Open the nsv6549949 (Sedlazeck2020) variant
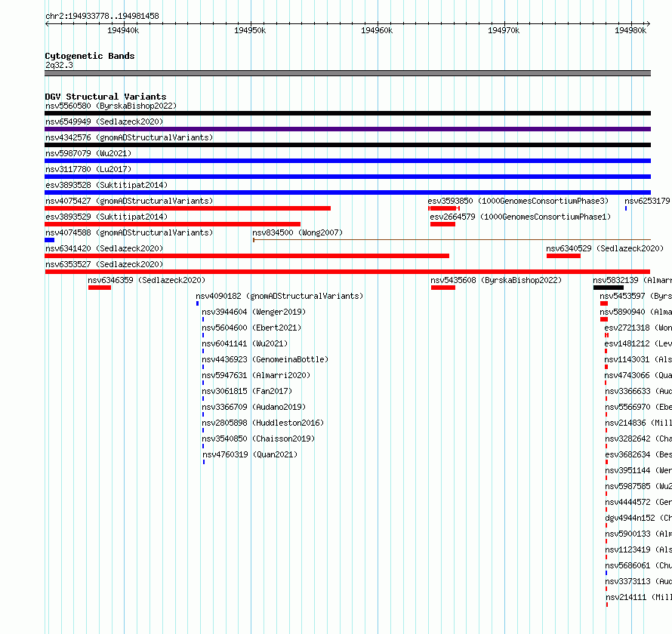The height and width of the screenshot is (634, 672). (x=104, y=122)
